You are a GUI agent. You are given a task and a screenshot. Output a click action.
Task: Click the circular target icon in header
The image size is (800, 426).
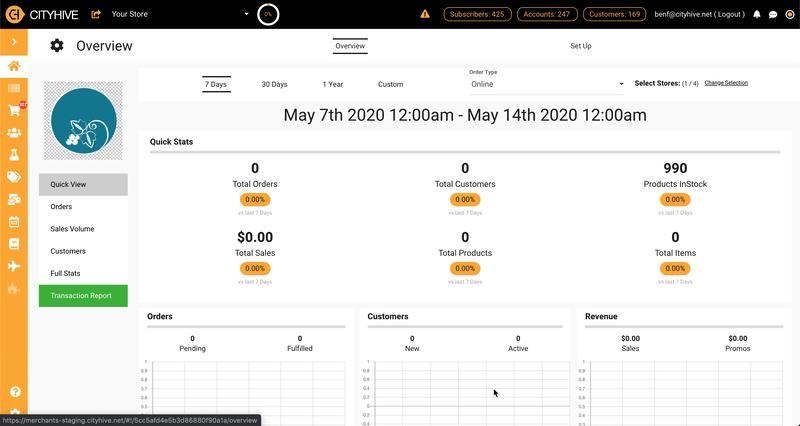(790, 15)
